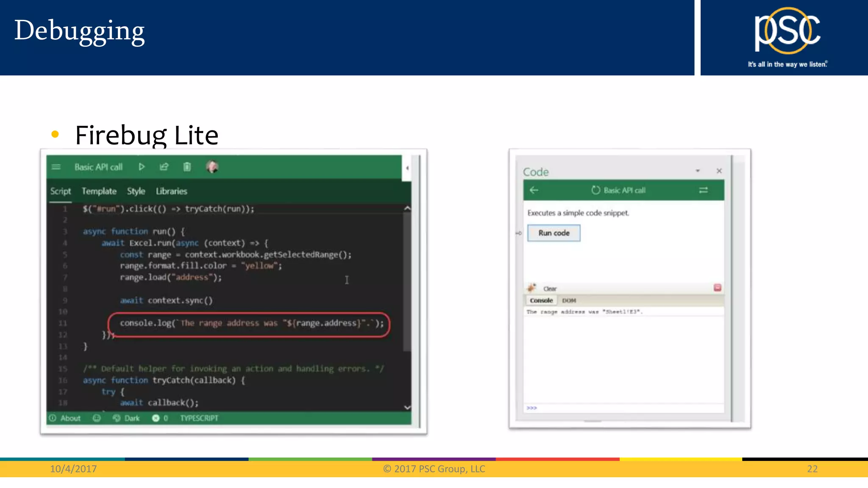Click the switch arrows icon in Code pane header
This screenshot has height=488, width=868.
pos(703,190)
